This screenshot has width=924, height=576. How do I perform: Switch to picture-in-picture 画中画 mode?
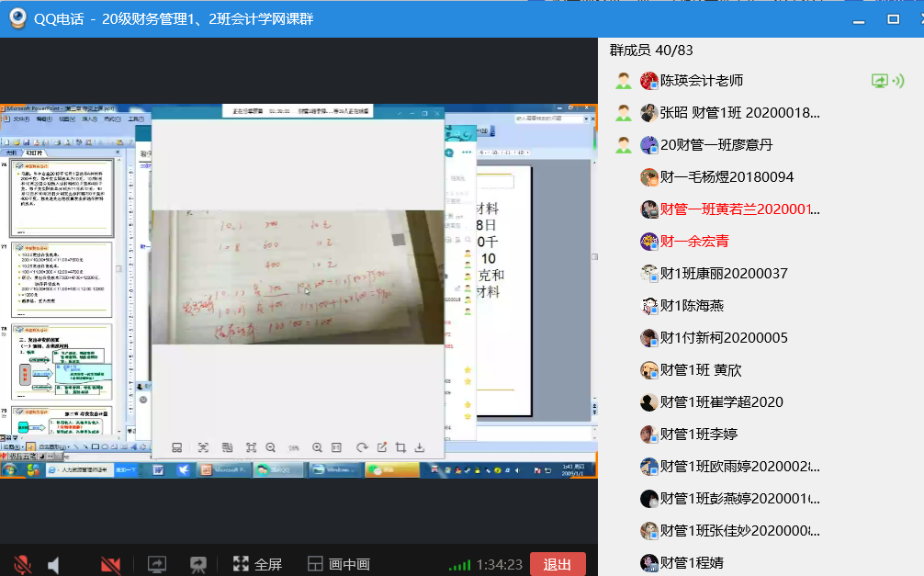338,564
